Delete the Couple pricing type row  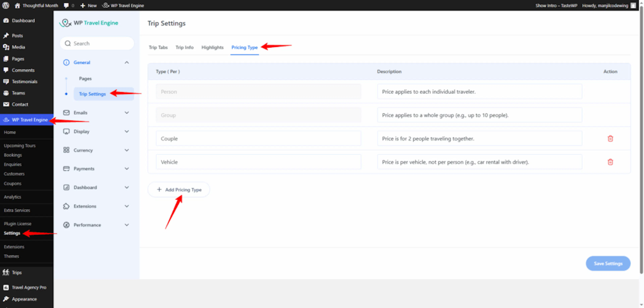pos(610,138)
